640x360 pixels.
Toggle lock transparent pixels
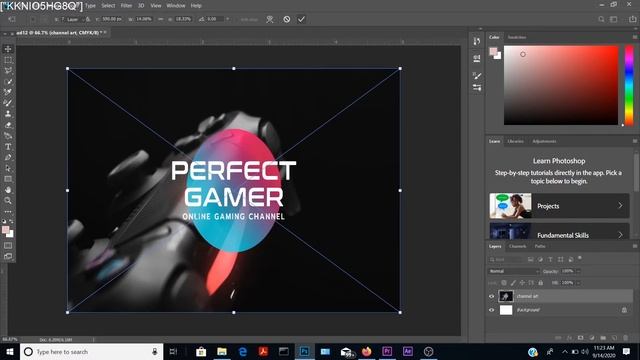pos(504,283)
